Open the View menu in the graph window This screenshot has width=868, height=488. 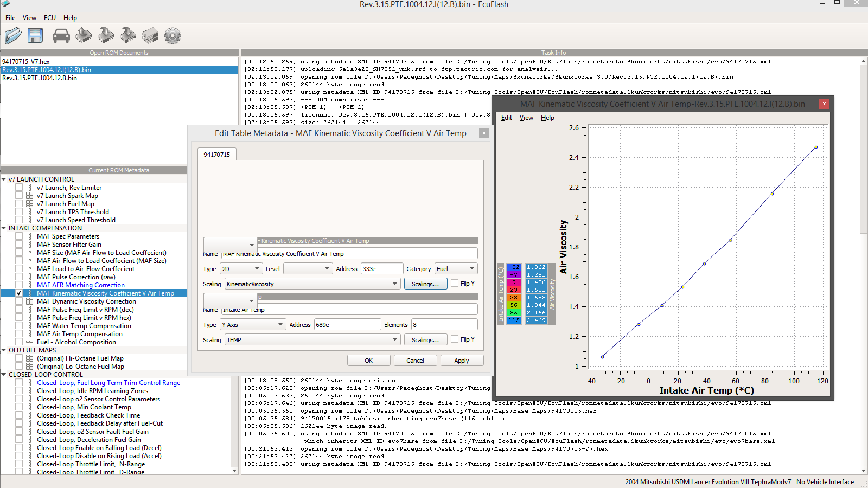[526, 118]
